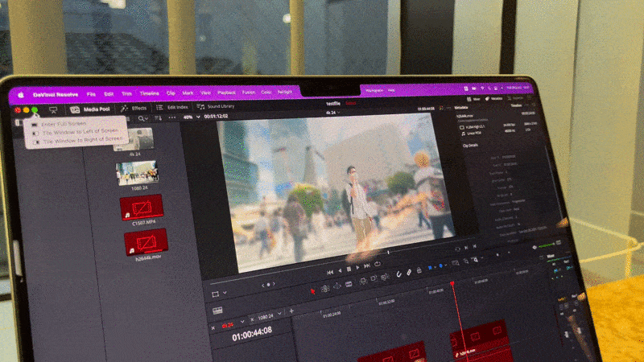Click the stop button
The image size is (644, 362).
[349, 269]
